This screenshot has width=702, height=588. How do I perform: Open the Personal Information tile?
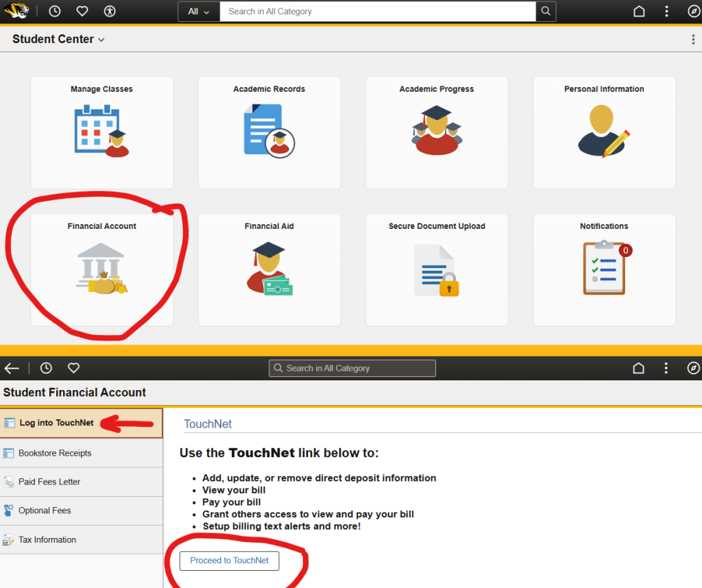[x=604, y=132]
